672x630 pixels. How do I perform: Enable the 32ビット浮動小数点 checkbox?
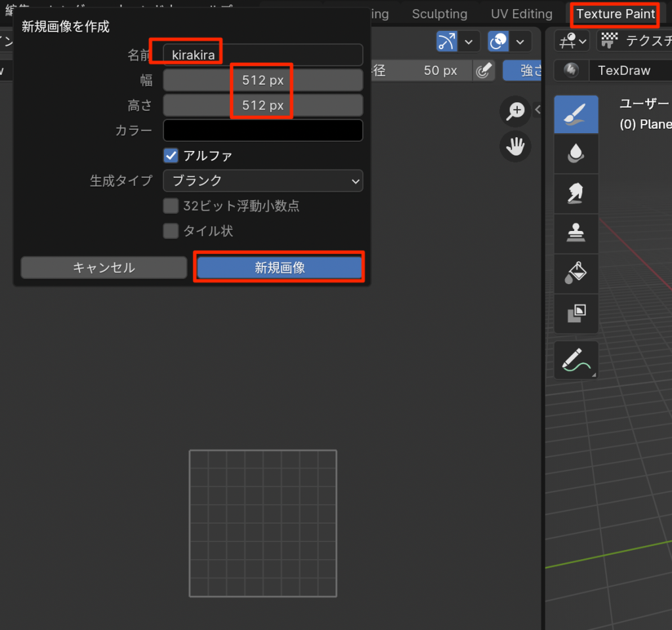(x=171, y=206)
